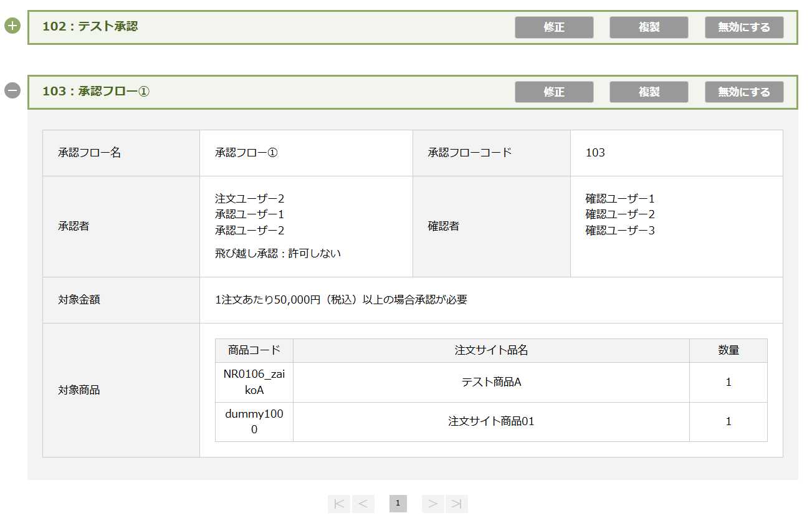
Task: Select page 1 in pagination
Action: pos(398,504)
